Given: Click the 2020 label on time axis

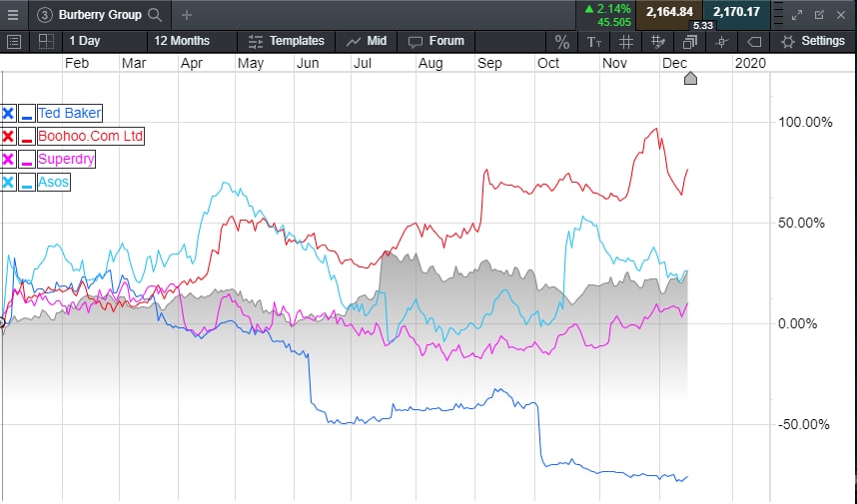Looking at the screenshot, I should [x=750, y=63].
